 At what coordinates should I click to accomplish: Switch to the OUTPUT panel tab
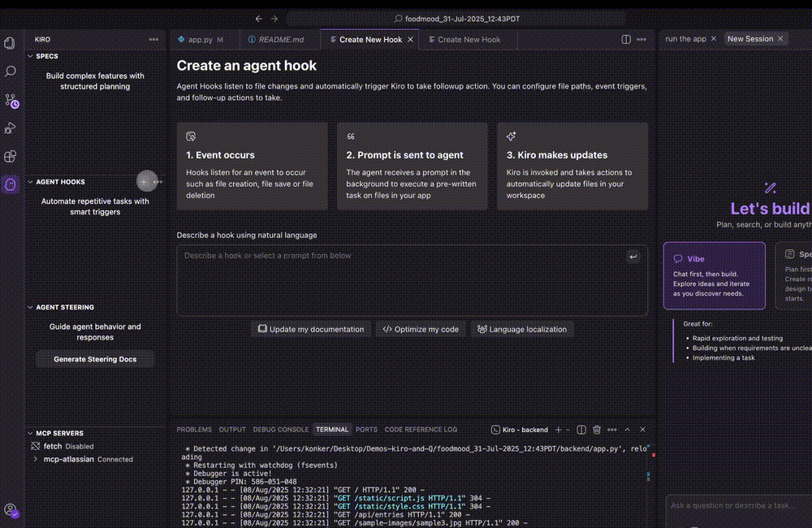coord(232,430)
